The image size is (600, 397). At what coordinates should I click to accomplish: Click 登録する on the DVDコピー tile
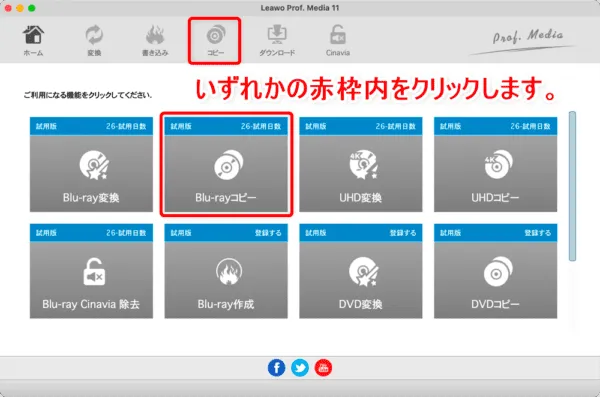coord(538,233)
